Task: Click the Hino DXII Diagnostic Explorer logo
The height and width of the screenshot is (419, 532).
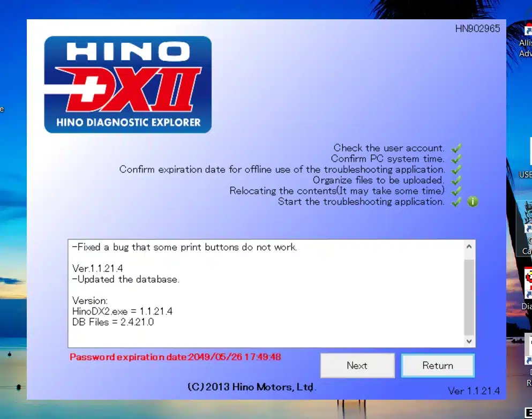Action: [x=128, y=84]
